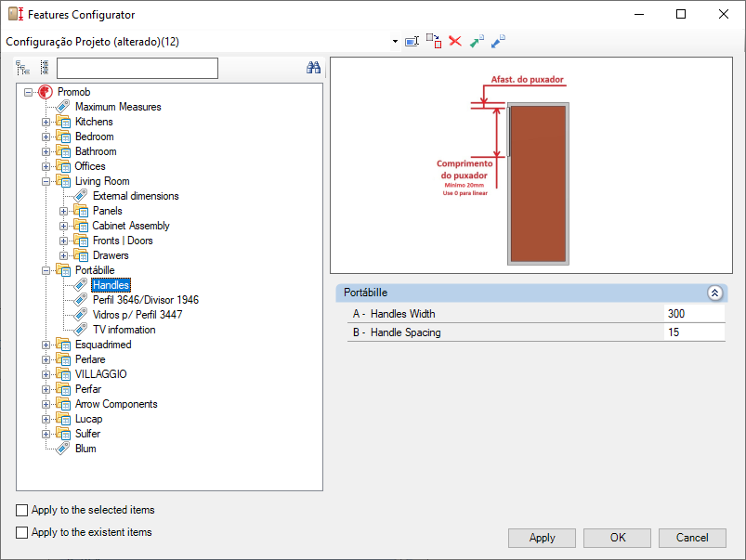Open the Configuração Projeto dropdown
This screenshot has height=560, width=746.
395,42
